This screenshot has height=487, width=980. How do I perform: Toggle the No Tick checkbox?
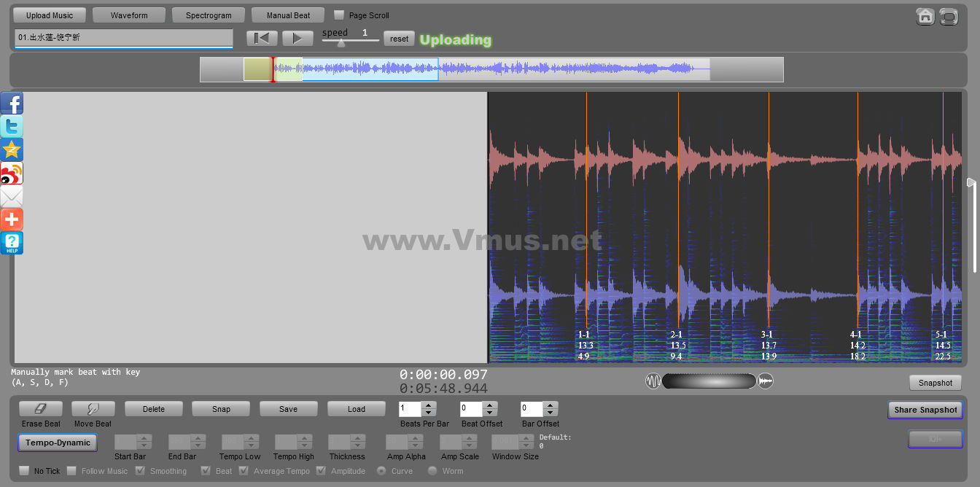tap(24, 471)
